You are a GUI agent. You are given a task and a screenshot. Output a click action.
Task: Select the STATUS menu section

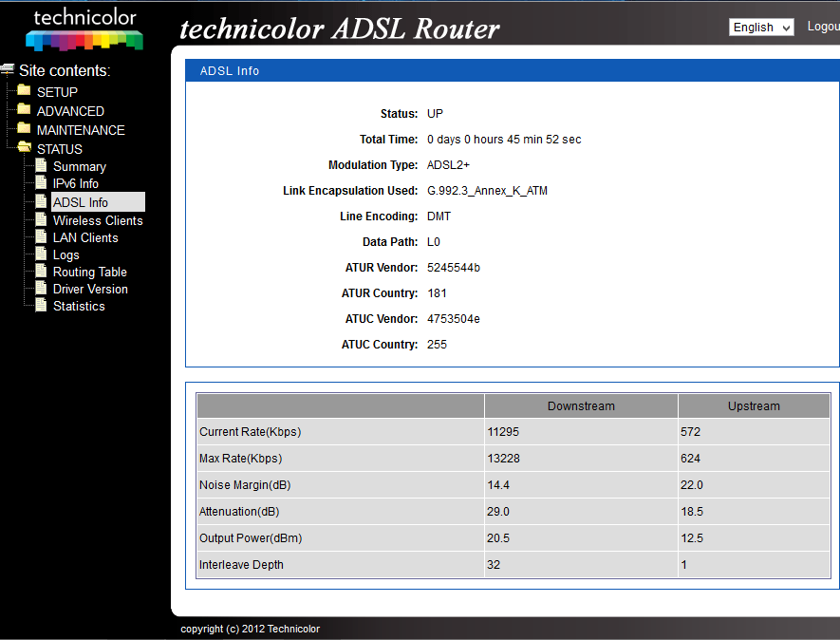click(60, 149)
